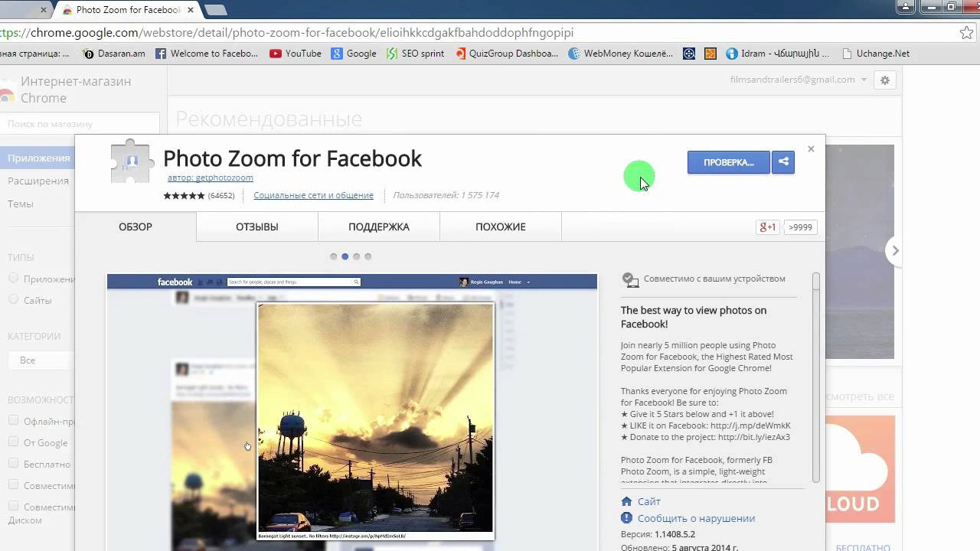The height and width of the screenshot is (551, 980).
Task: Click the device compatibility checkmark icon
Action: click(x=630, y=279)
